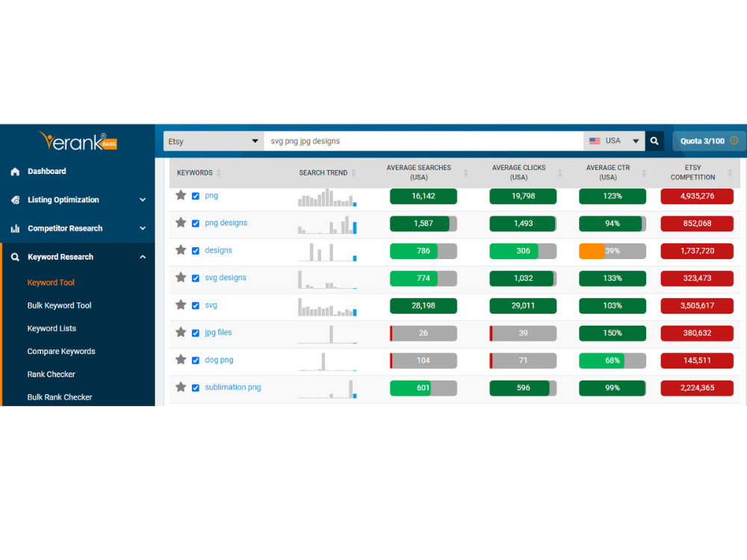Open Compare Keywords
Image resolution: width=747 pixels, height=560 pixels.
[x=61, y=351]
